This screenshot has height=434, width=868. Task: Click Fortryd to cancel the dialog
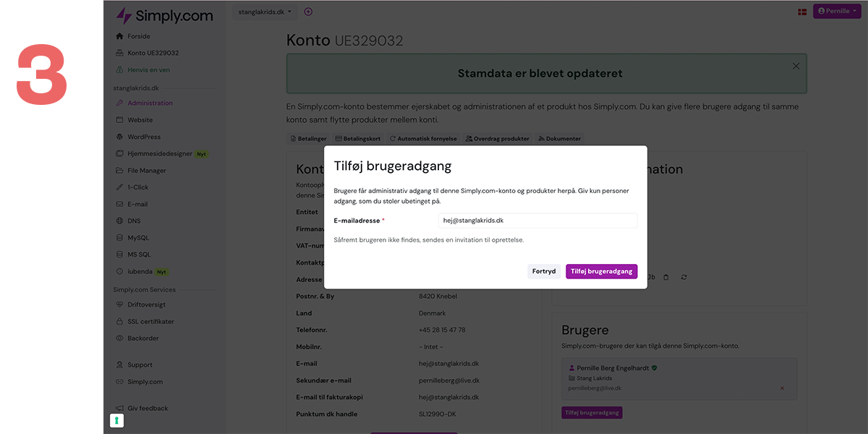(544, 271)
